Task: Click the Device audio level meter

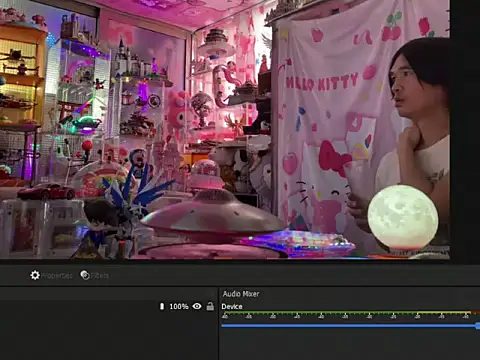Action: pyautogui.click(x=350, y=314)
